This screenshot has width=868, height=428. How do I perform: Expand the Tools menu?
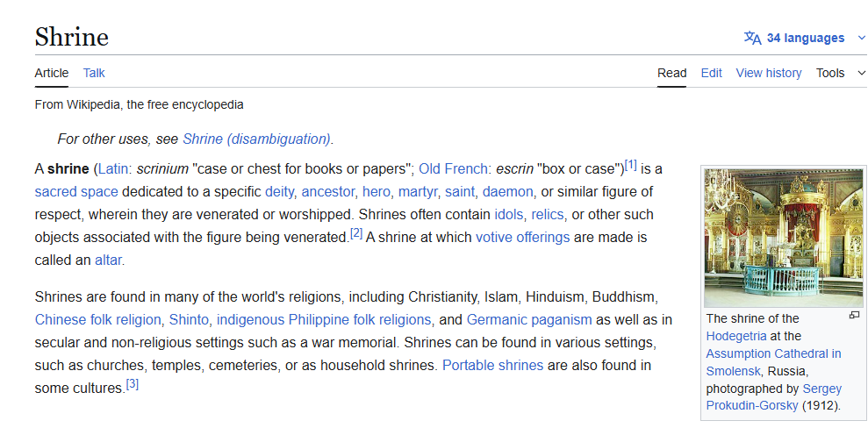pos(841,73)
